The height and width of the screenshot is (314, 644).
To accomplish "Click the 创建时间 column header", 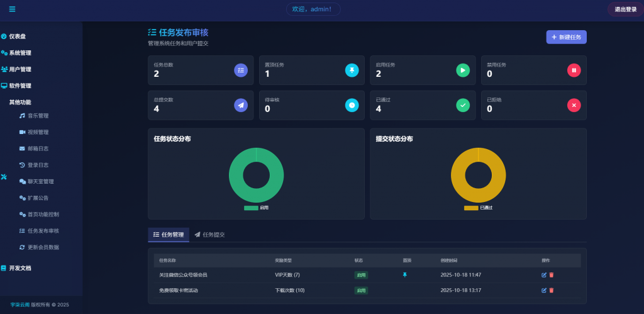I will point(449,261).
